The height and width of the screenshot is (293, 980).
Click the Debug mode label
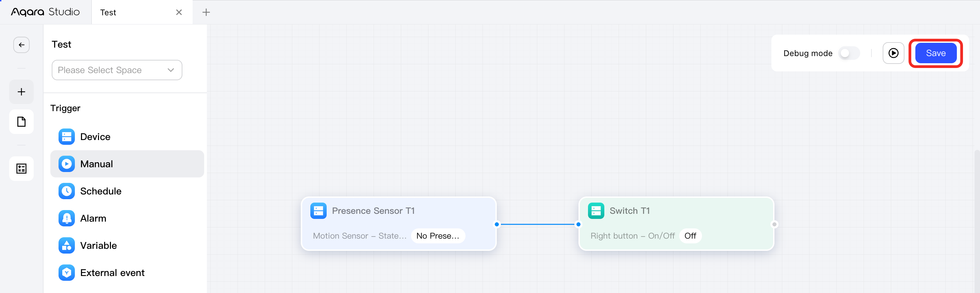click(x=808, y=53)
